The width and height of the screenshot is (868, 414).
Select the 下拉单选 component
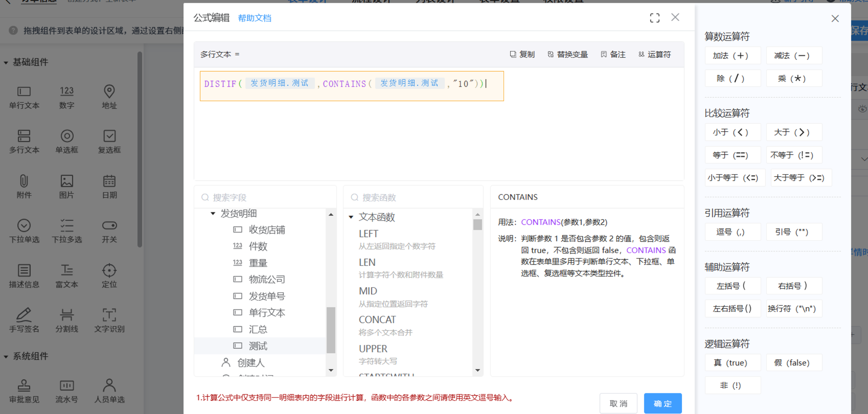(24, 231)
